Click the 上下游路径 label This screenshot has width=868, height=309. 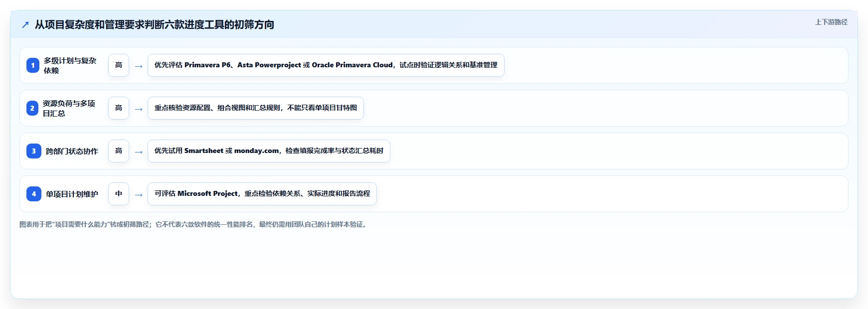coord(831,22)
